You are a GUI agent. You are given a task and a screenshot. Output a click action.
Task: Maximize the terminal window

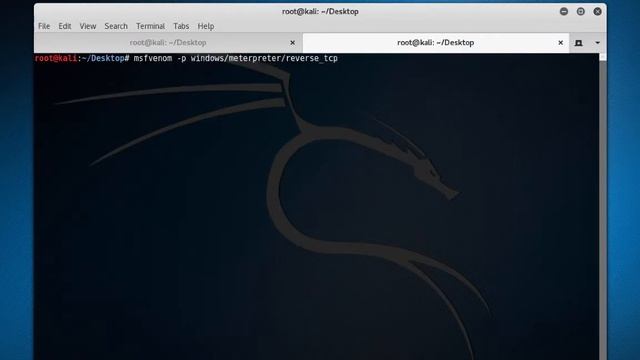click(580, 11)
